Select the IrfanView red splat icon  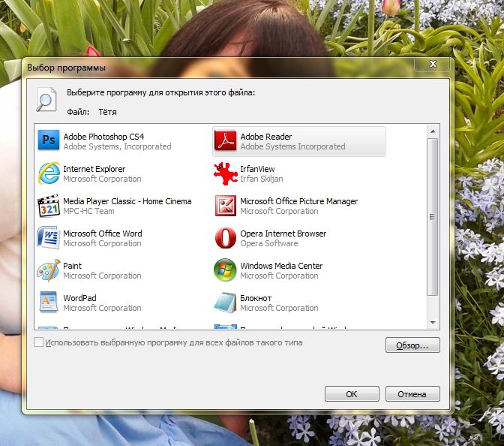226,173
